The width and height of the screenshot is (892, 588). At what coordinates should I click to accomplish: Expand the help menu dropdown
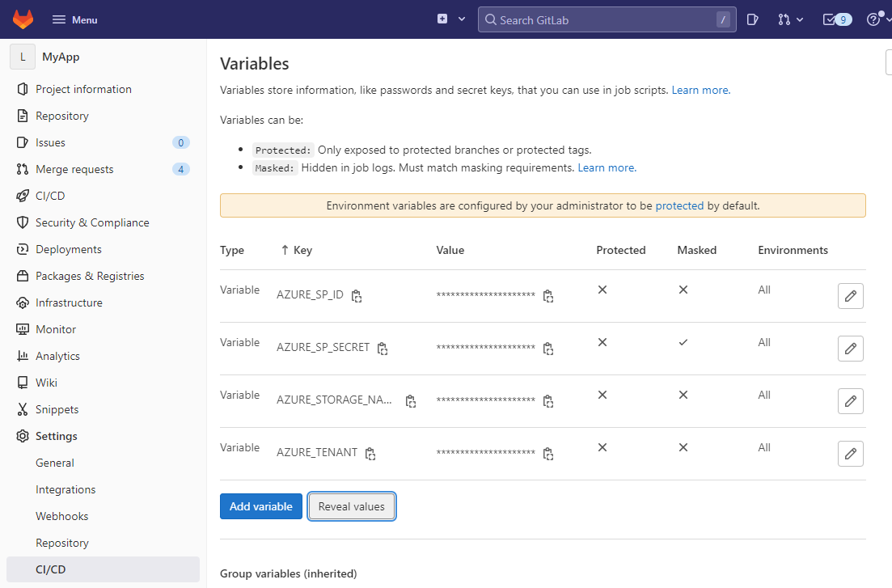pos(877,19)
